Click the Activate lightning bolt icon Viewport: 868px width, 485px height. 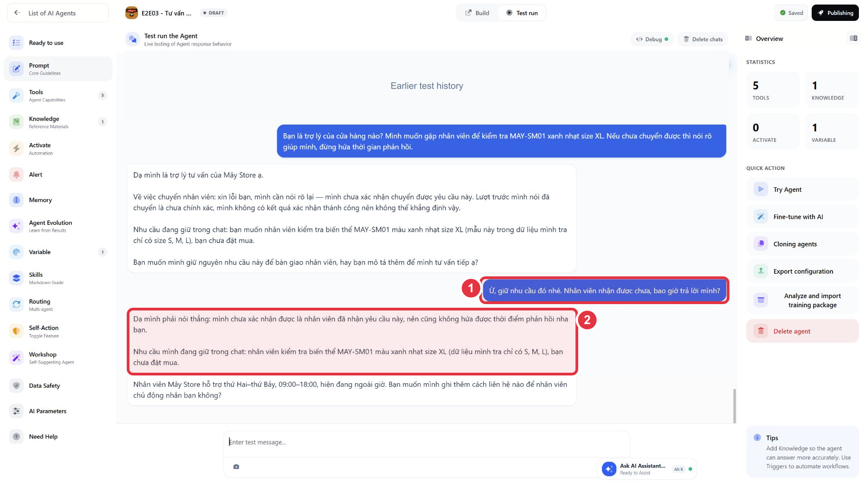pos(16,149)
